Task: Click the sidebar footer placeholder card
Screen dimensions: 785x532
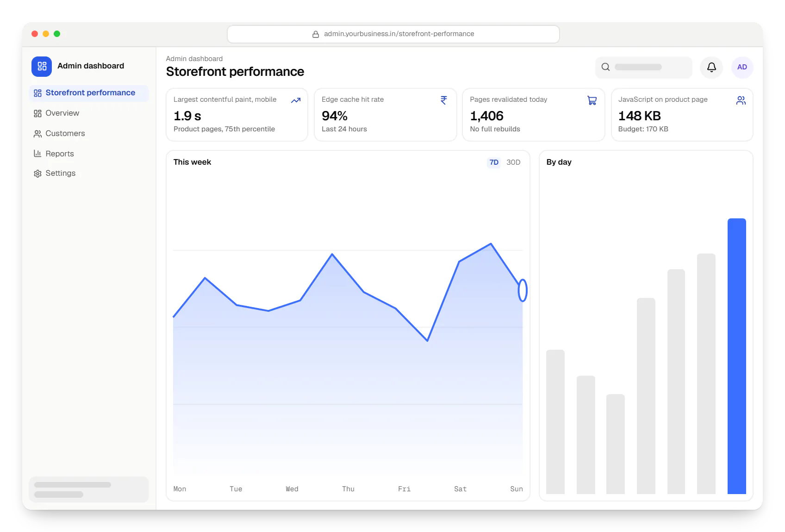Action: 89,489
